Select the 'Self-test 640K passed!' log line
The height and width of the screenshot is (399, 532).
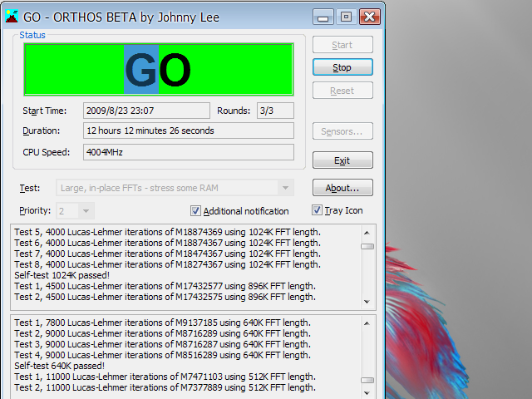coord(59,366)
